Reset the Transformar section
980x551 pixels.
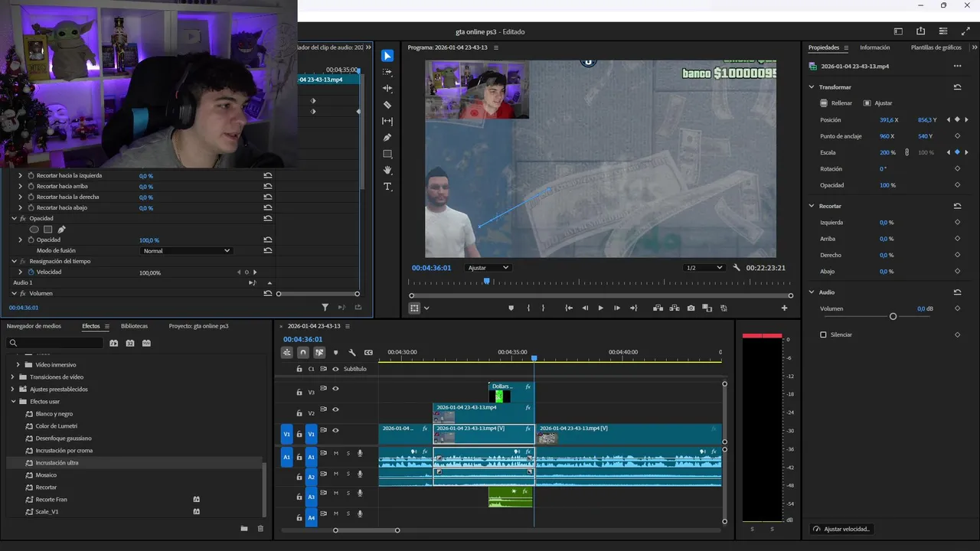pos(957,87)
